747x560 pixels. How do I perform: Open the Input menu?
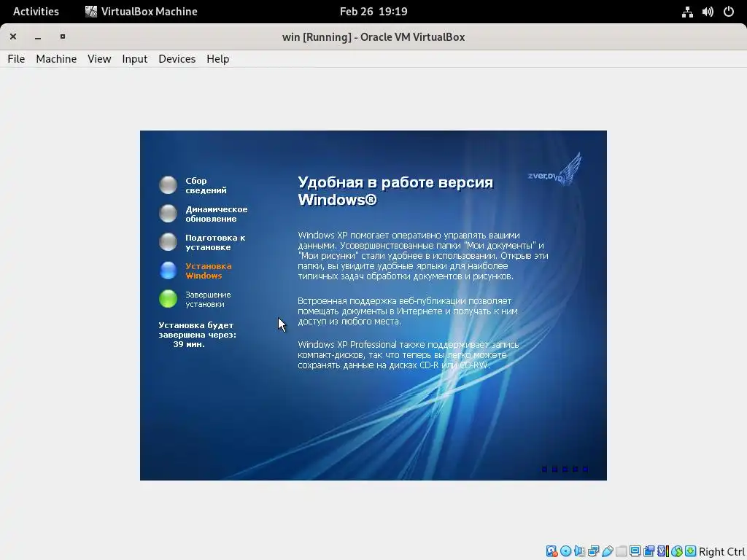[x=135, y=58]
